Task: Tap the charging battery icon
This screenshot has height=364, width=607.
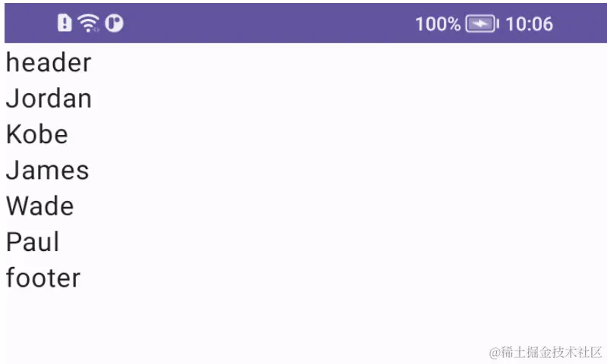Action: click(x=482, y=24)
